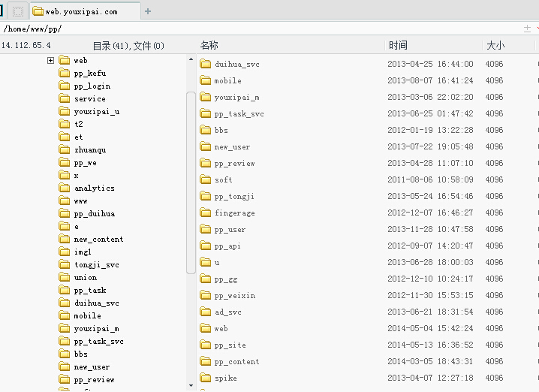
Task: Click the tree scrollbar up arrow
Action: (x=191, y=59)
